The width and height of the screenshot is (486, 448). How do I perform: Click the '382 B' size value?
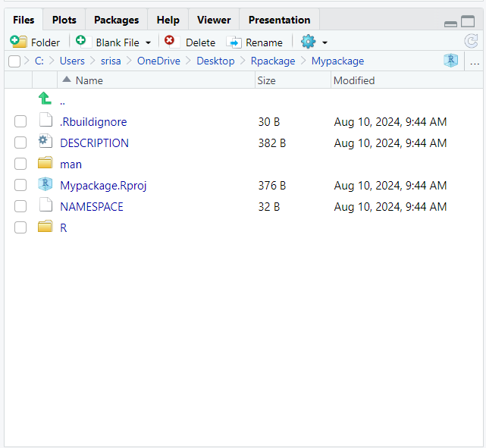coord(272,143)
